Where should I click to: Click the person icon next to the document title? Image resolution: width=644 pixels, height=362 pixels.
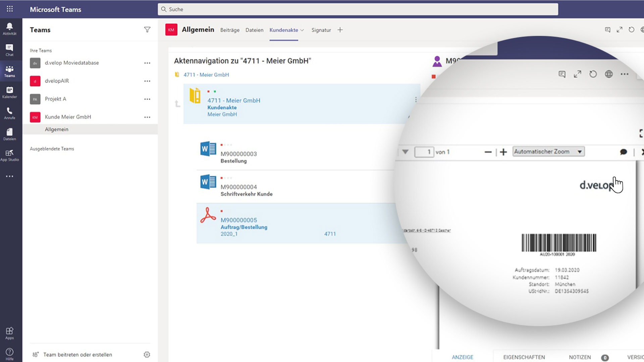coord(437,61)
